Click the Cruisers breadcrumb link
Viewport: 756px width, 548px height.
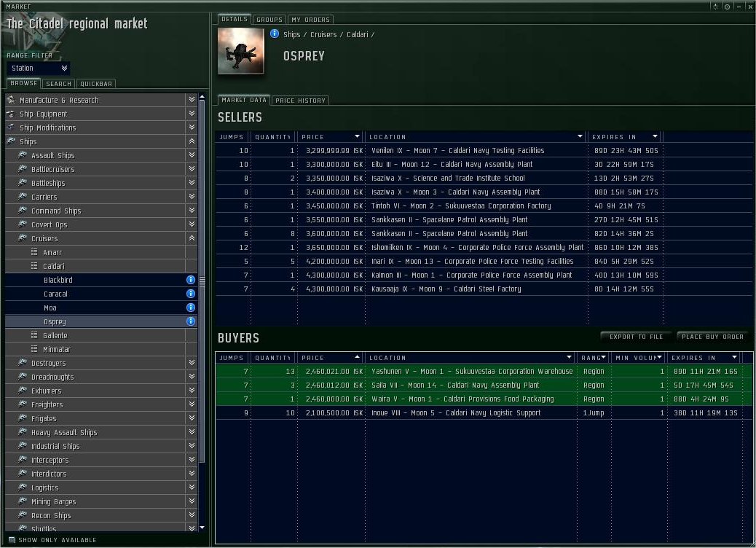tap(323, 35)
